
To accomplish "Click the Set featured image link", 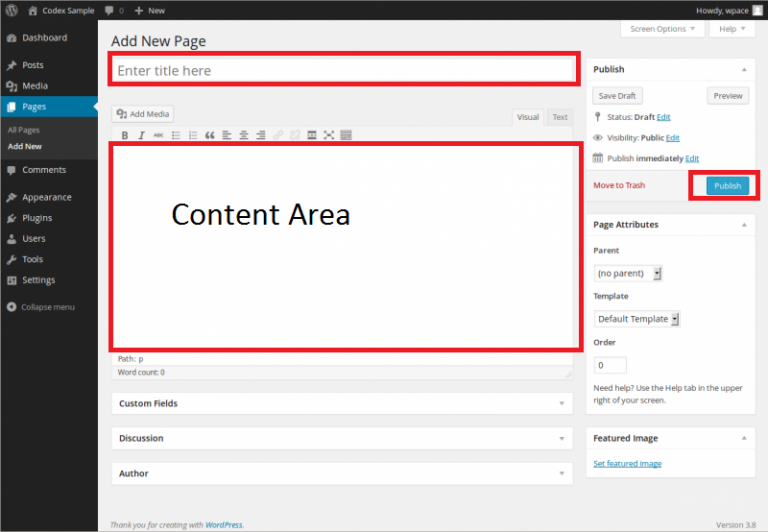I will (x=627, y=464).
